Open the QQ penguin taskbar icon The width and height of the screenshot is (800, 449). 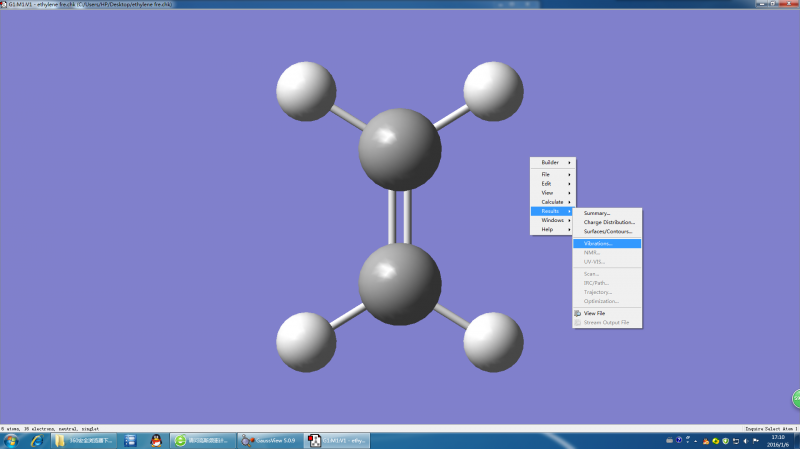pos(155,440)
